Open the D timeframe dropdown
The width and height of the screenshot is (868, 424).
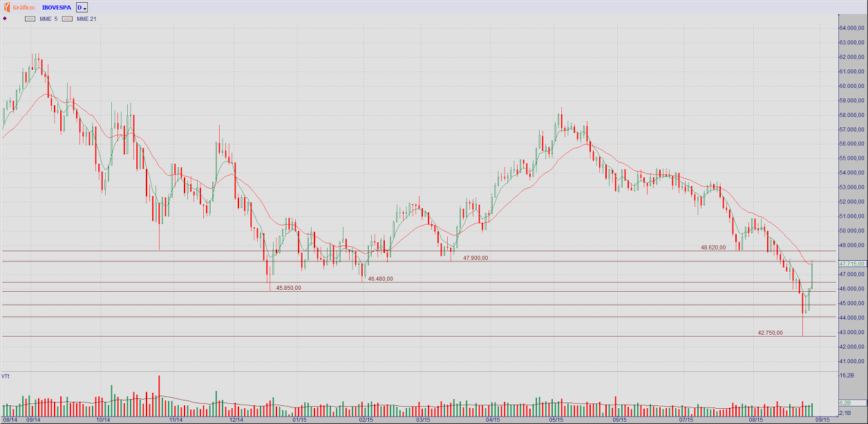82,7
